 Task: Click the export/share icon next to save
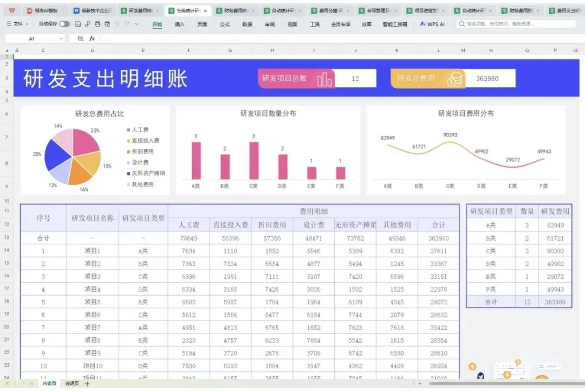(88, 24)
